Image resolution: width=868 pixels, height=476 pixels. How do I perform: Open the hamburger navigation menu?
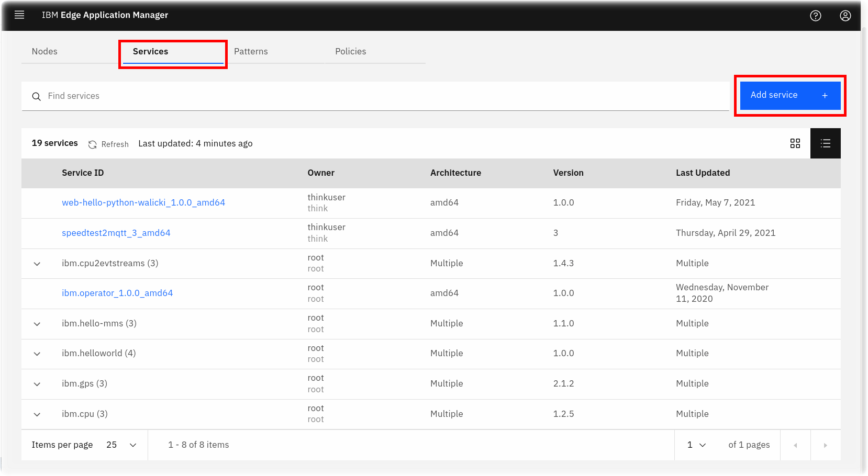19,15
